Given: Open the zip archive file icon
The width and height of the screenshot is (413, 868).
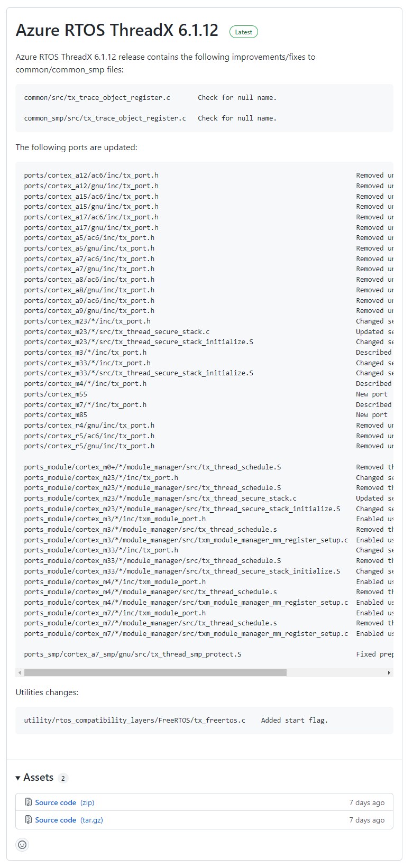Looking at the screenshot, I should [x=29, y=802].
